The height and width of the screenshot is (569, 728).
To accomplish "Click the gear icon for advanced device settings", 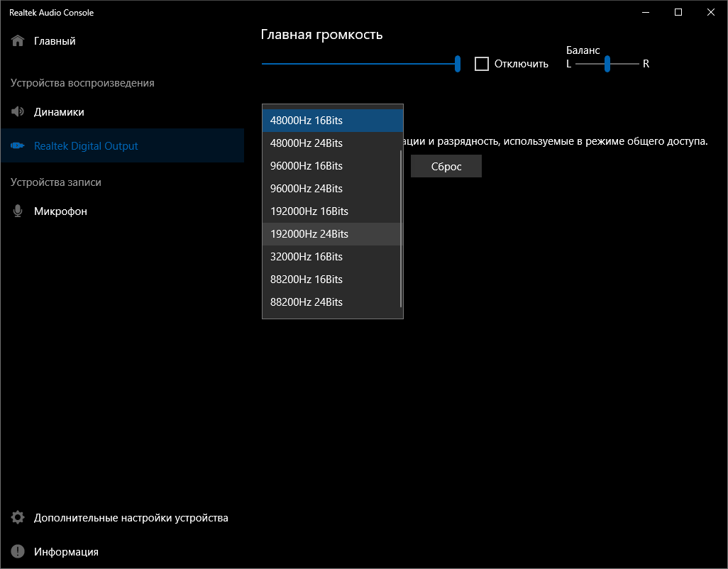I will [18, 518].
